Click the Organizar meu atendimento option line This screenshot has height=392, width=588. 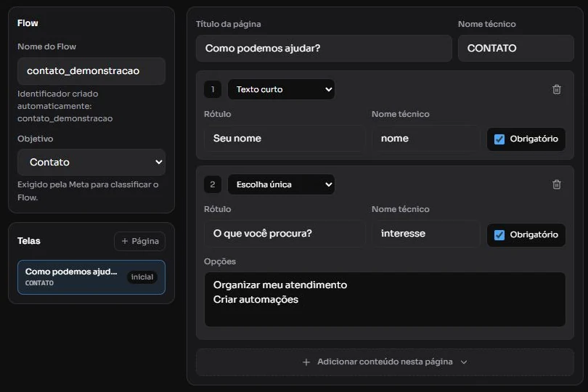pyautogui.click(x=280, y=285)
